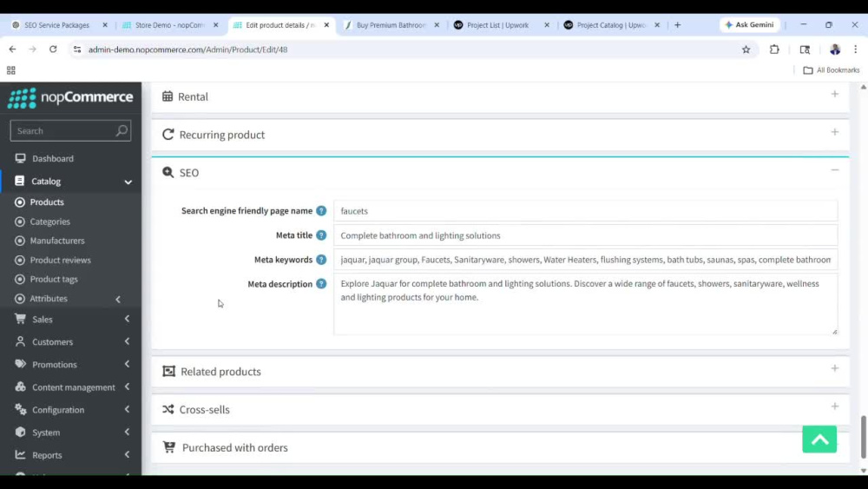Click the Content management cubes icon
Viewport: 868px width, 489px height.
coord(21,387)
